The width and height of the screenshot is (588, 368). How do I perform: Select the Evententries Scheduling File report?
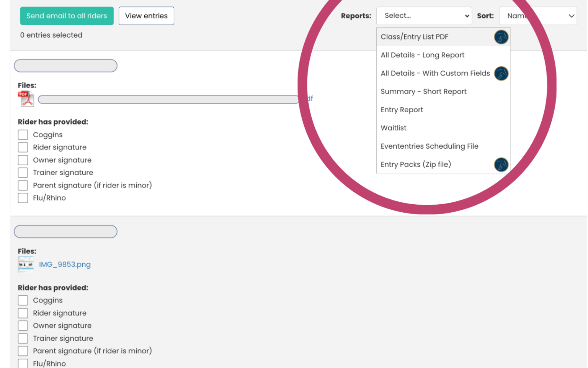point(430,146)
